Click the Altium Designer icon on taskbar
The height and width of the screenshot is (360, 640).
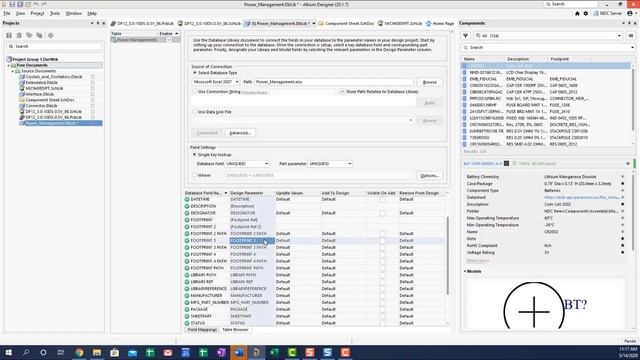(x=256, y=352)
